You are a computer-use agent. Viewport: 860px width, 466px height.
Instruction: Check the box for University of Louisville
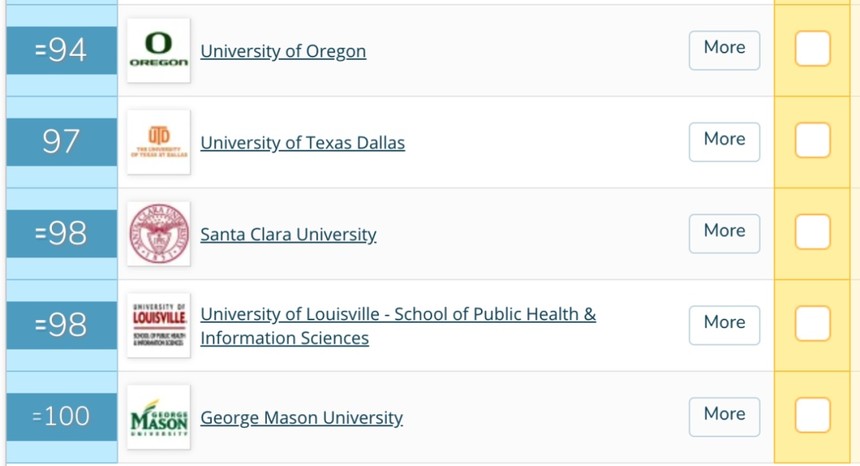click(x=812, y=323)
